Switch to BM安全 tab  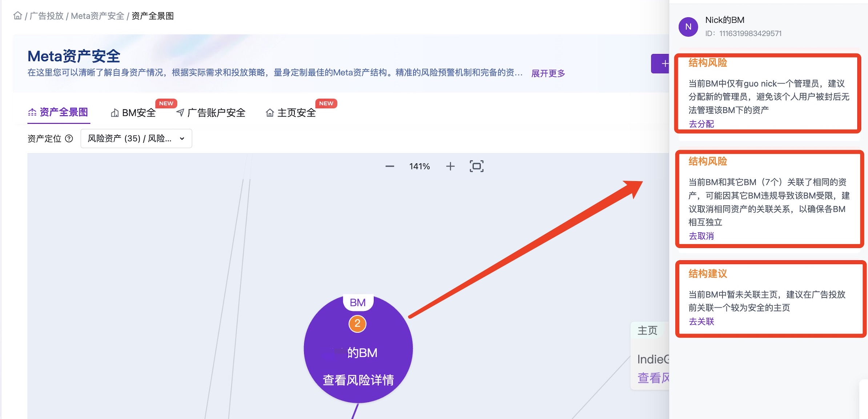tap(133, 113)
